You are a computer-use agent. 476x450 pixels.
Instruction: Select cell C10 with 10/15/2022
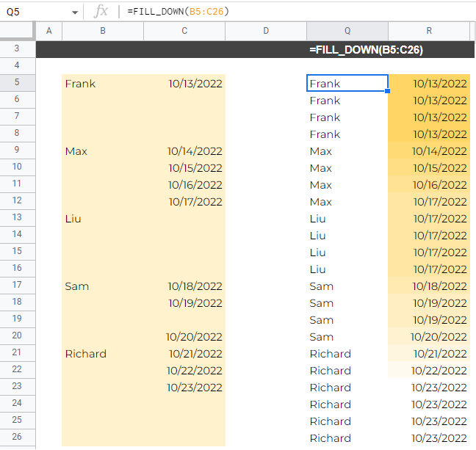(x=184, y=167)
